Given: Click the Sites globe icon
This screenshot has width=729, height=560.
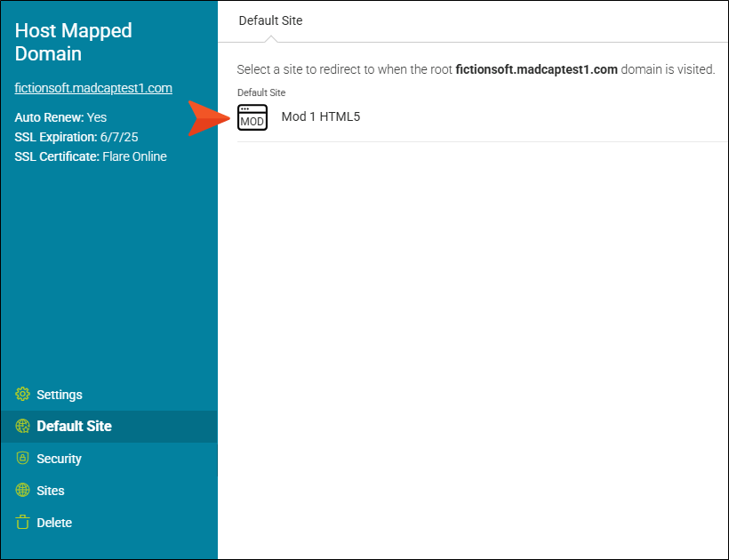Looking at the screenshot, I should 23,491.
